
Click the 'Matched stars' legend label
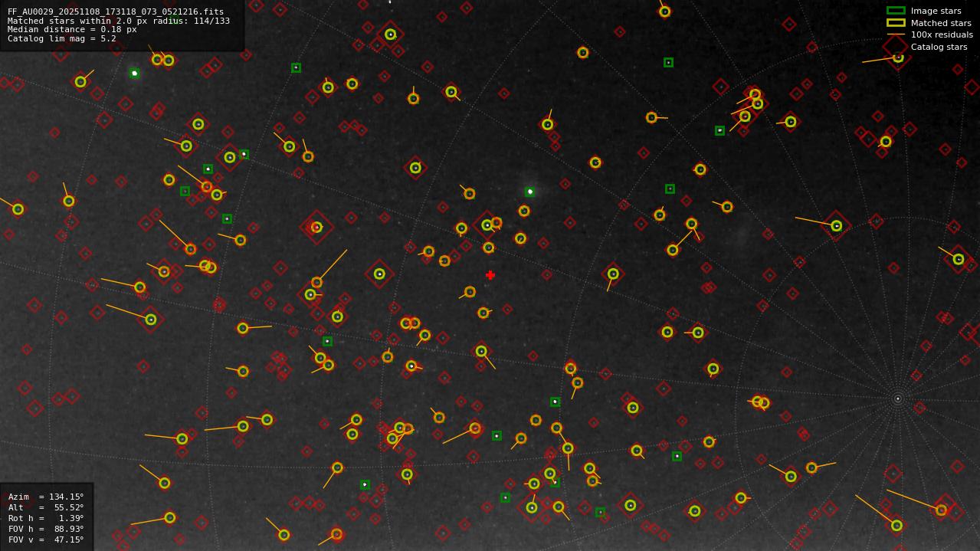pos(941,23)
